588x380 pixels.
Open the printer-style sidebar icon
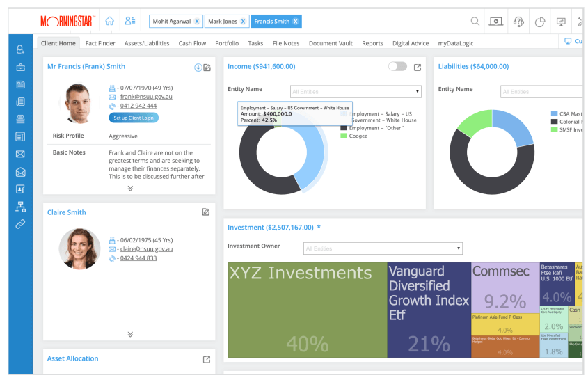click(20, 119)
